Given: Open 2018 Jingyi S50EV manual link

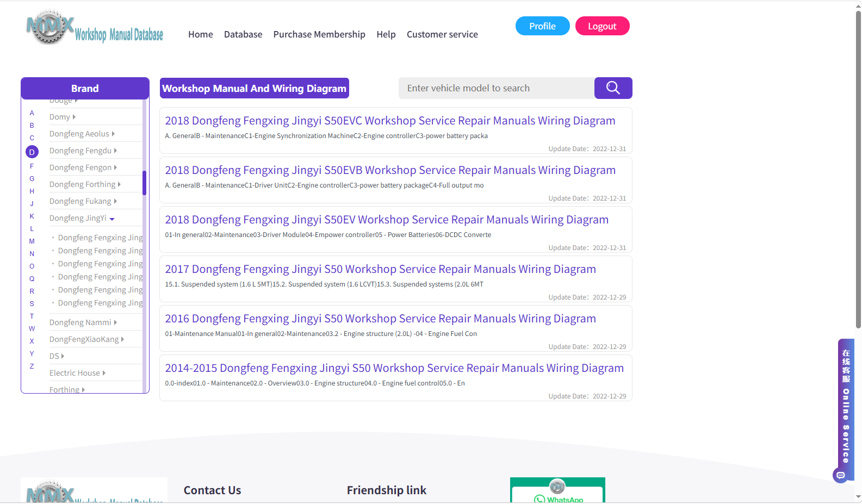Looking at the screenshot, I should tap(387, 220).
